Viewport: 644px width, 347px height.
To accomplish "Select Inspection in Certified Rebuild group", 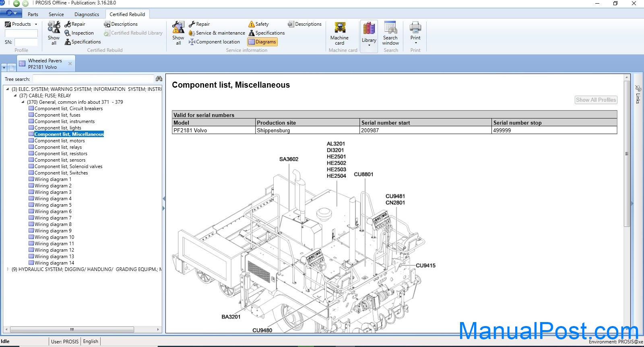I will pos(79,33).
